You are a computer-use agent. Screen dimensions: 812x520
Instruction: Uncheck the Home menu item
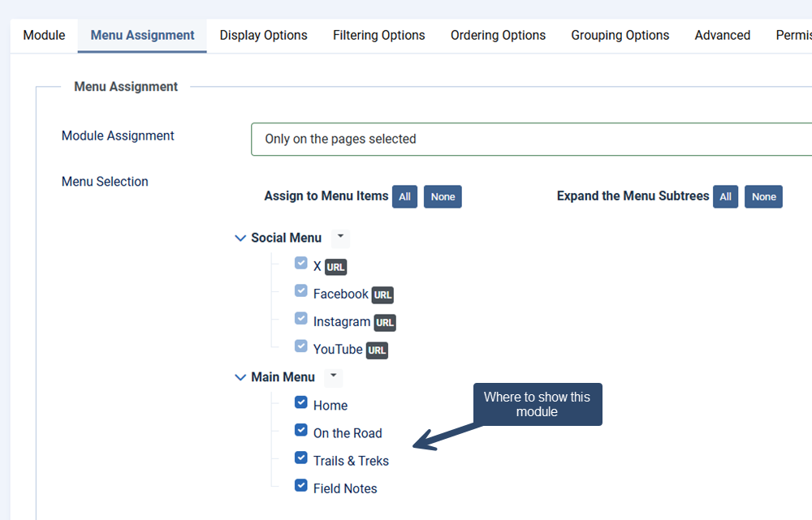[x=301, y=402]
